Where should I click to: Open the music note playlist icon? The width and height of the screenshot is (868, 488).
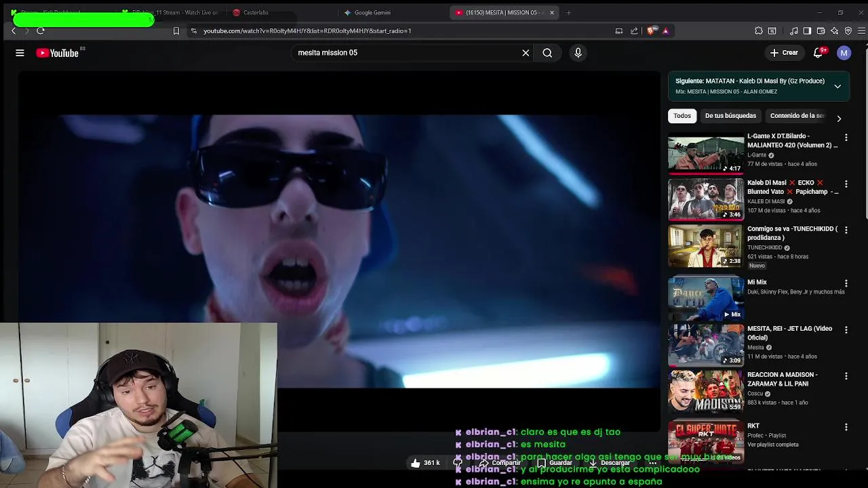point(794,30)
